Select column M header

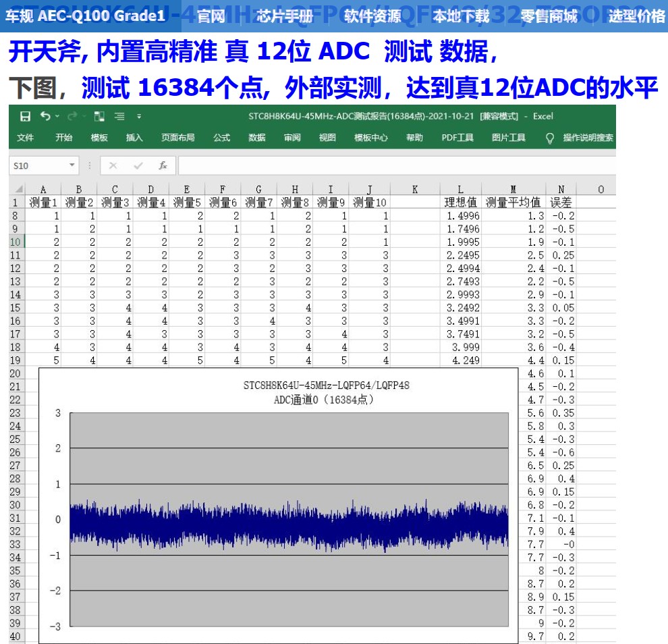pyautogui.click(x=513, y=189)
